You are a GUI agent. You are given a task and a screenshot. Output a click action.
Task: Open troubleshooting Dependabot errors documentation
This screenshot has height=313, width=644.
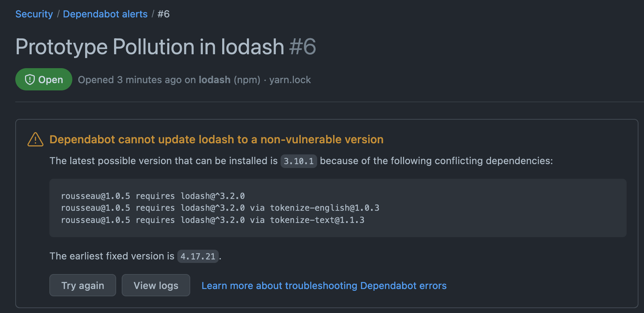click(x=324, y=286)
